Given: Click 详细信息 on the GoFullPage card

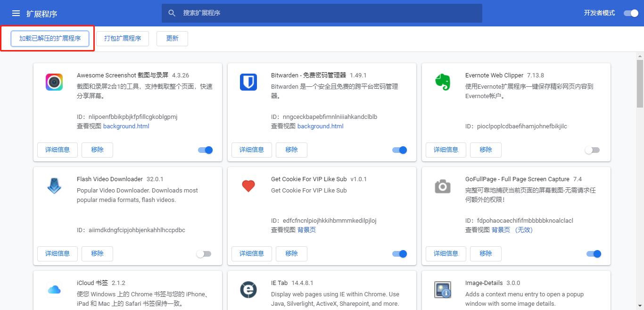Looking at the screenshot, I should (446, 253).
